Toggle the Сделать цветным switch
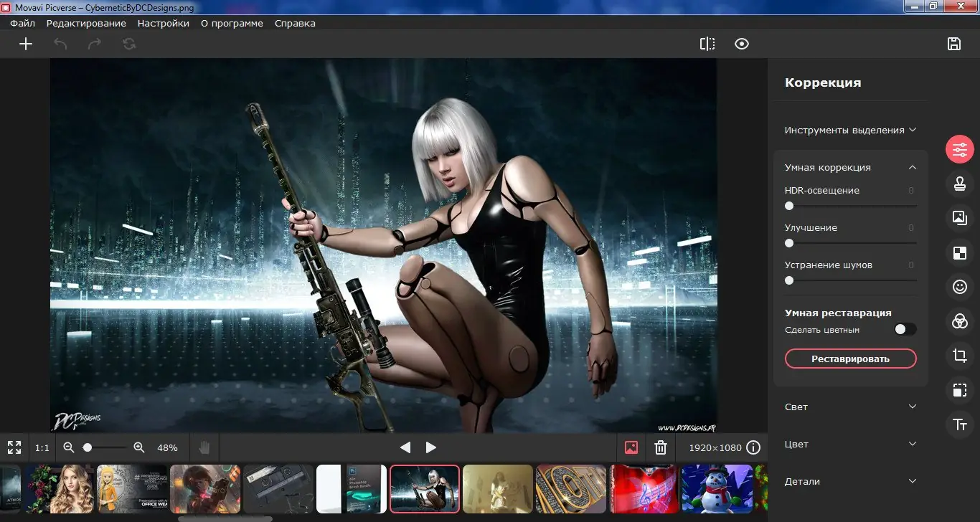Screen dimensions: 980x522 [x=905, y=329]
